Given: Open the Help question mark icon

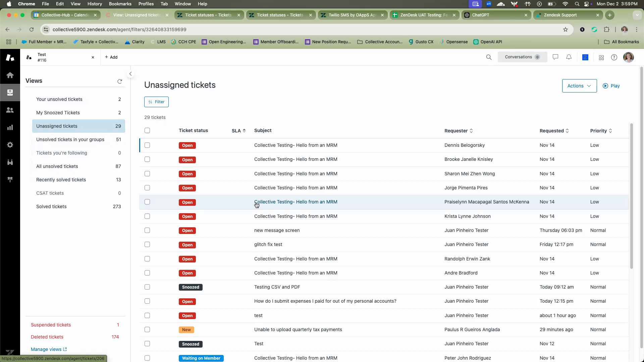Looking at the screenshot, I should point(614,57).
